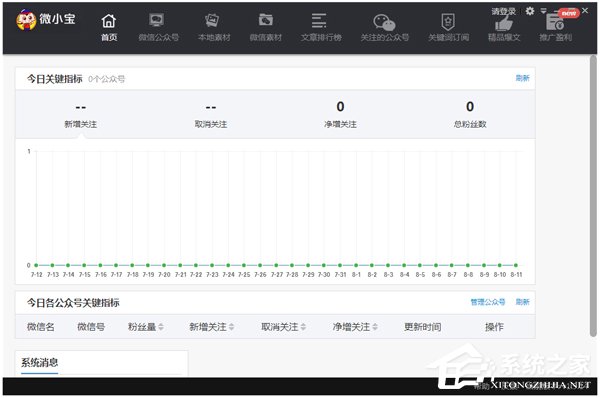
Task: Open the 关注的公众号 WeChat bubble icon
Action: [384, 22]
